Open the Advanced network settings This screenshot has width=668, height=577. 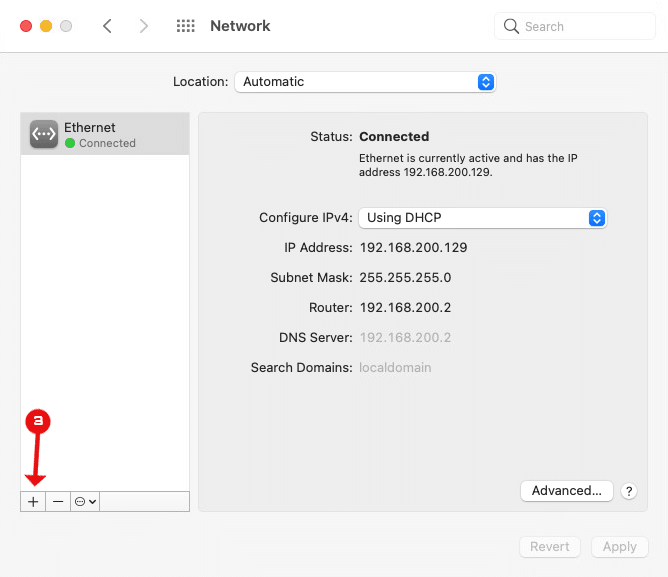[567, 491]
